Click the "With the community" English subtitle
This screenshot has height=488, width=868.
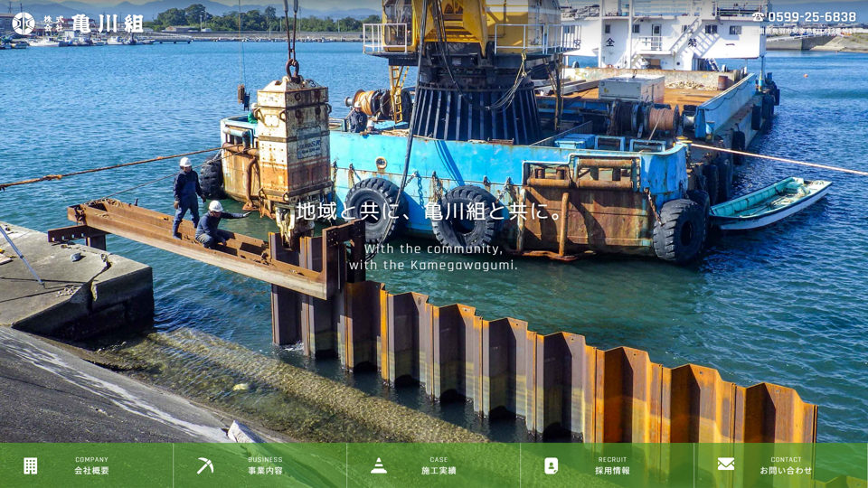pos(433,249)
